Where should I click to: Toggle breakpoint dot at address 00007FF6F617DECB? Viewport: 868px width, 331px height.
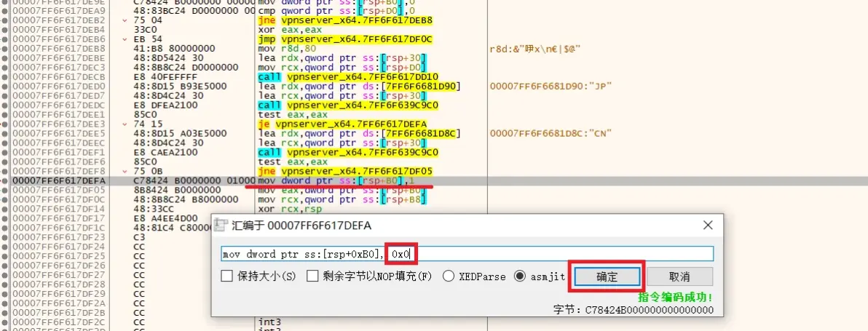[x=5, y=76]
